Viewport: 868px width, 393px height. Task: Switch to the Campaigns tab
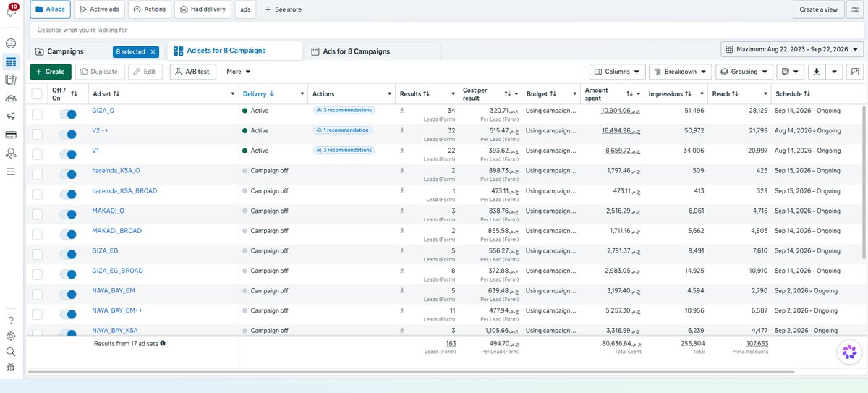[x=65, y=51]
